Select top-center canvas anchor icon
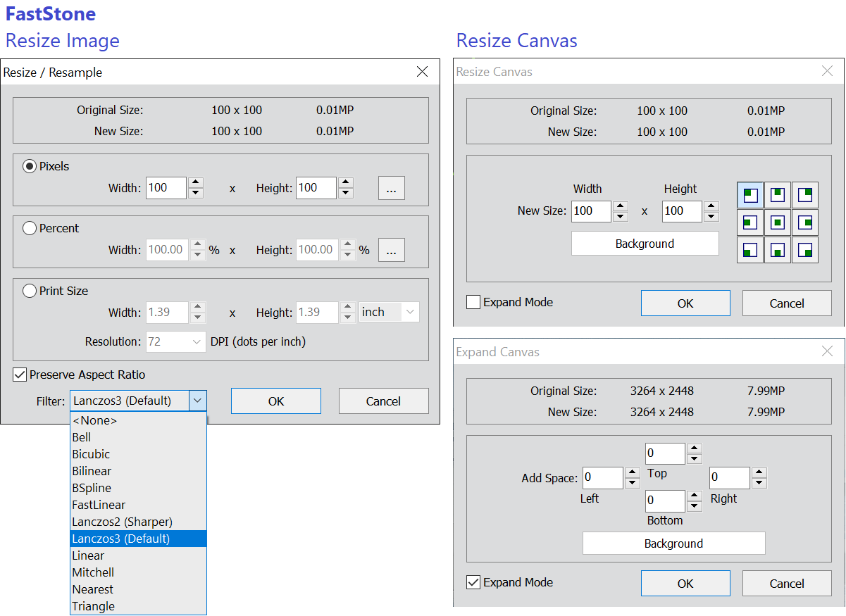The width and height of the screenshot is (846, 616). 778,195
